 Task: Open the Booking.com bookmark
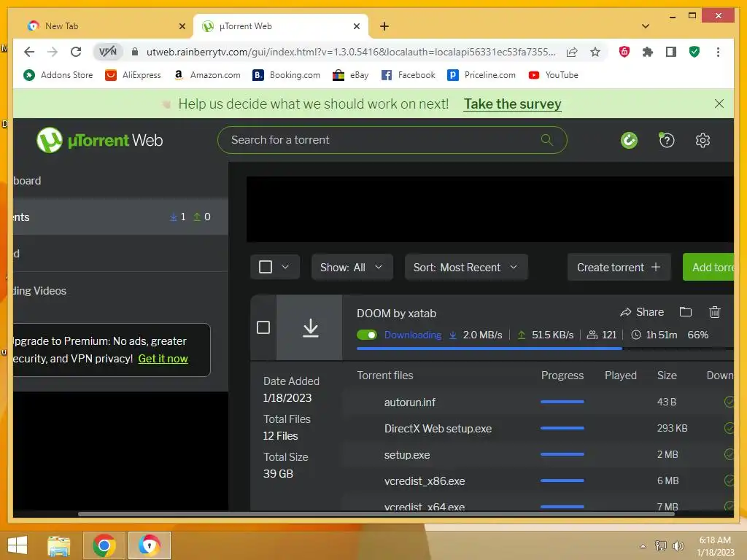286,75
